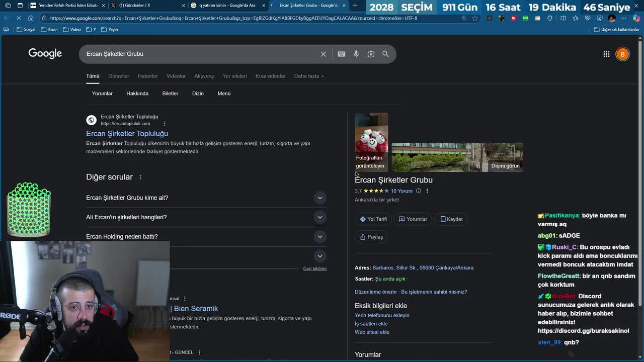Expand 'Ercan Şirketler Grubu kime ait?' question

point(206,198)
